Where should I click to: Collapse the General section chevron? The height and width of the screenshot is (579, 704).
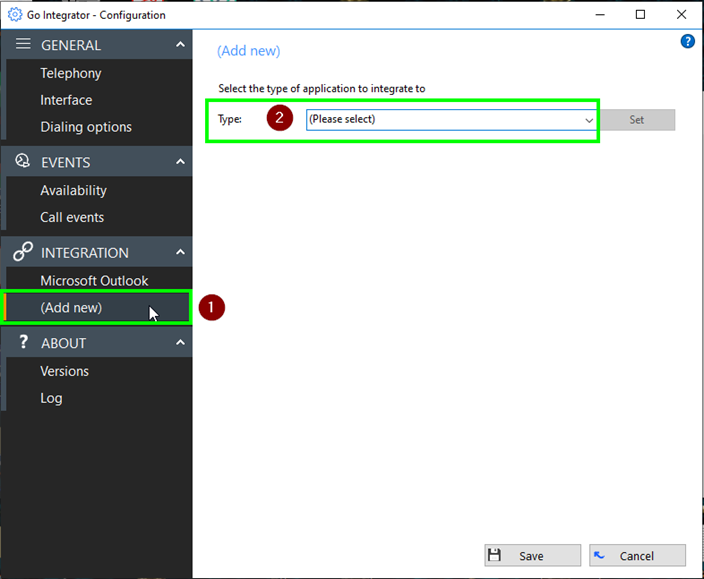tap(180, 45)
